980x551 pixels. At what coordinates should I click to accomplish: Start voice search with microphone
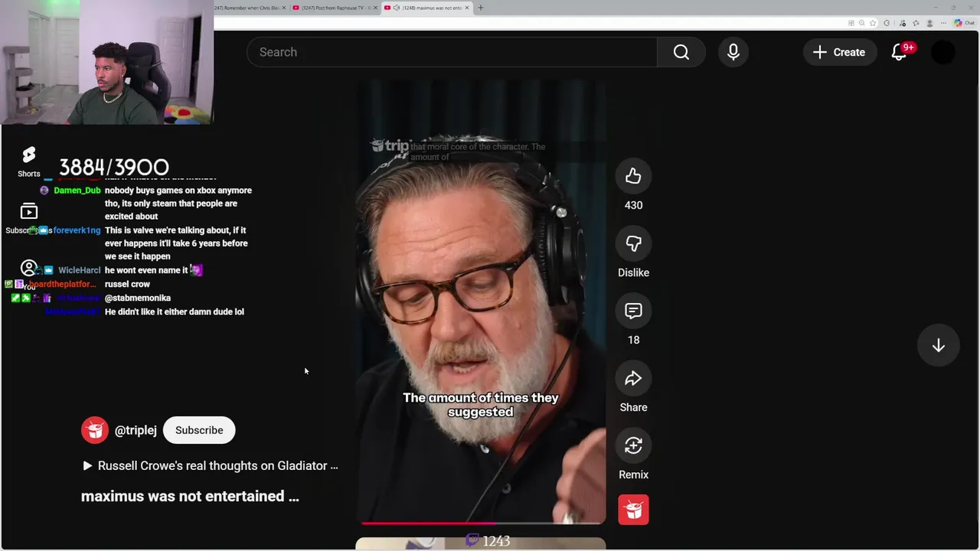(x=733, y=52)
